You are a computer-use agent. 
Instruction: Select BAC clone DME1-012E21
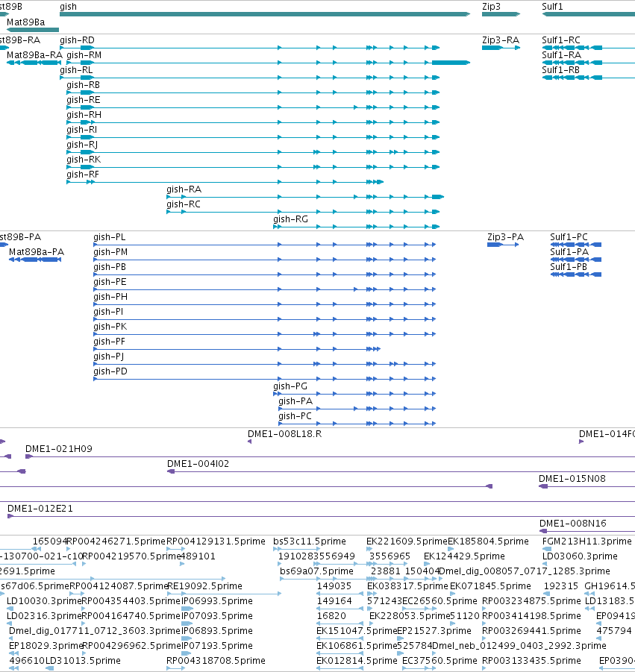pos(321,516)
